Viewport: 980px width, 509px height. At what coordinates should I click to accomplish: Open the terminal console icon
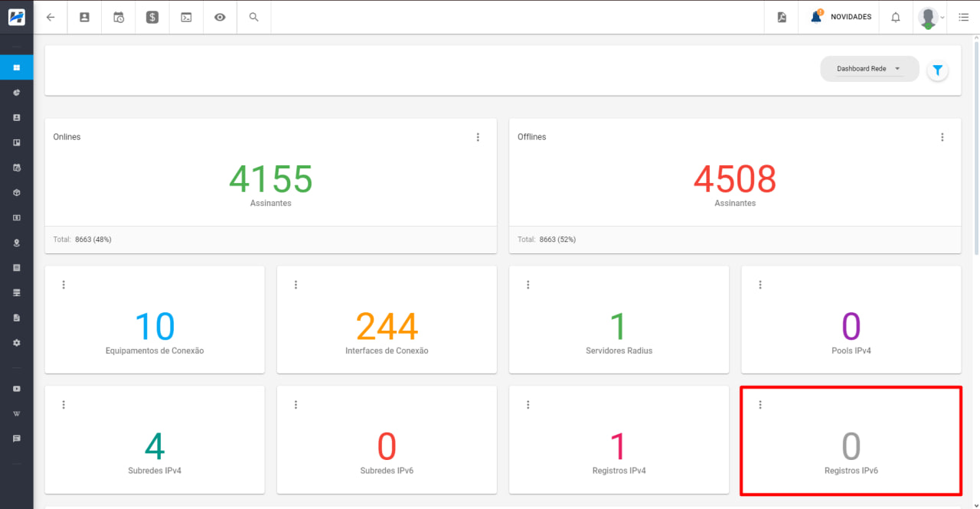pos(186,17)
